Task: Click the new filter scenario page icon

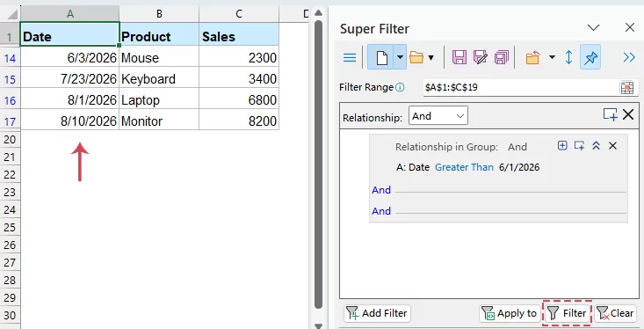Action: (x=380, y=57)
